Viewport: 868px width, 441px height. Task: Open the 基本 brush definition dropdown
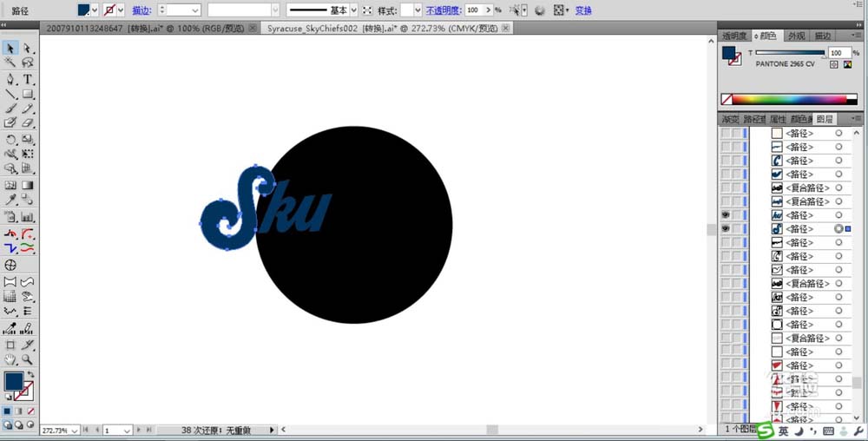point(354,10)
